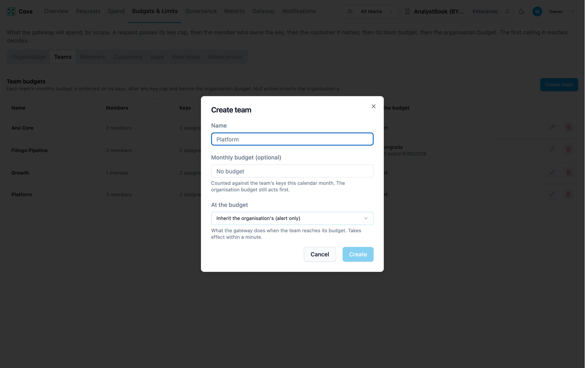The width and height of the screenshot is (588, 368).
Task: Switch to the Customers tab
Action: (128, 57)
